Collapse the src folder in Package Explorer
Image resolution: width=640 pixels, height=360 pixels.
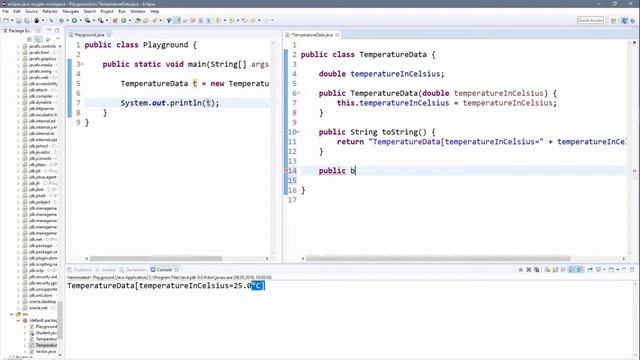click(x=12, y=314)
